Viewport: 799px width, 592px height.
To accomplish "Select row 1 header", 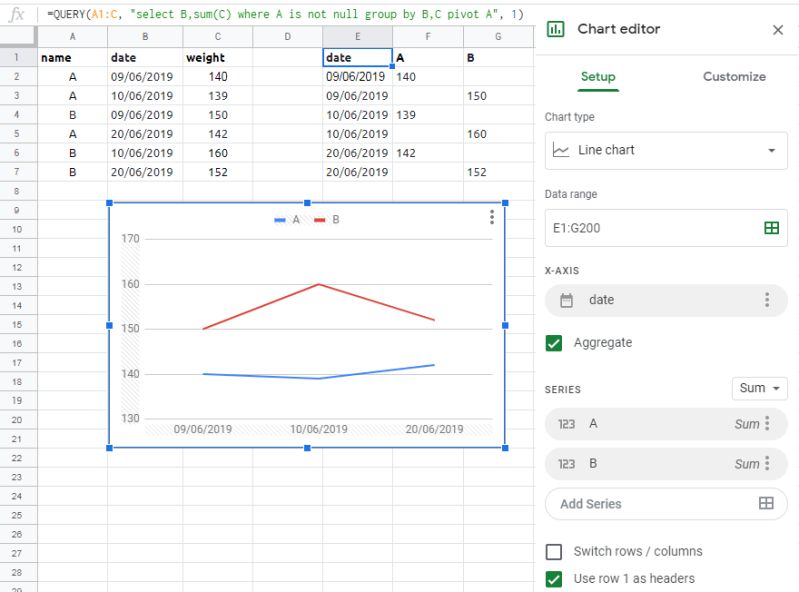I will point(17,57).
